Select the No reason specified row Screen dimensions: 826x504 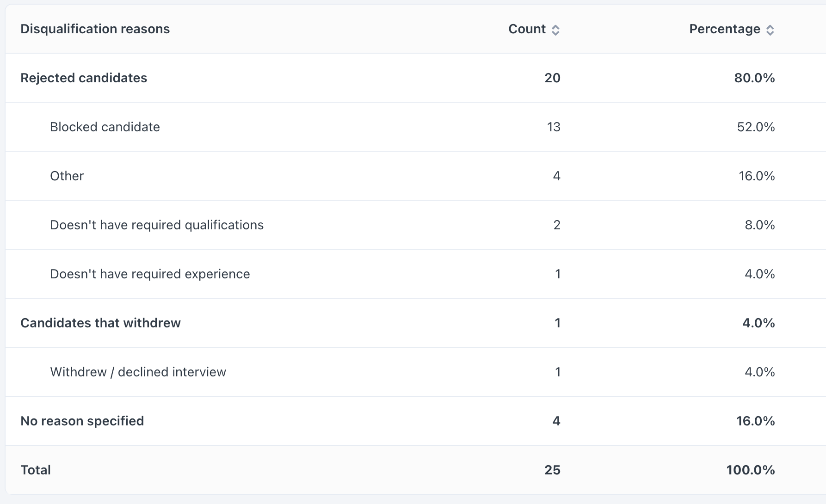click(x=82, y=421)
